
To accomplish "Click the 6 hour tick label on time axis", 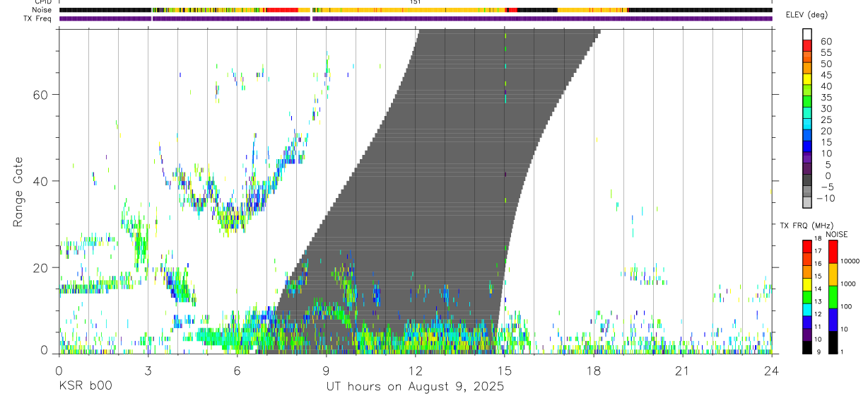I will [237, 371].
